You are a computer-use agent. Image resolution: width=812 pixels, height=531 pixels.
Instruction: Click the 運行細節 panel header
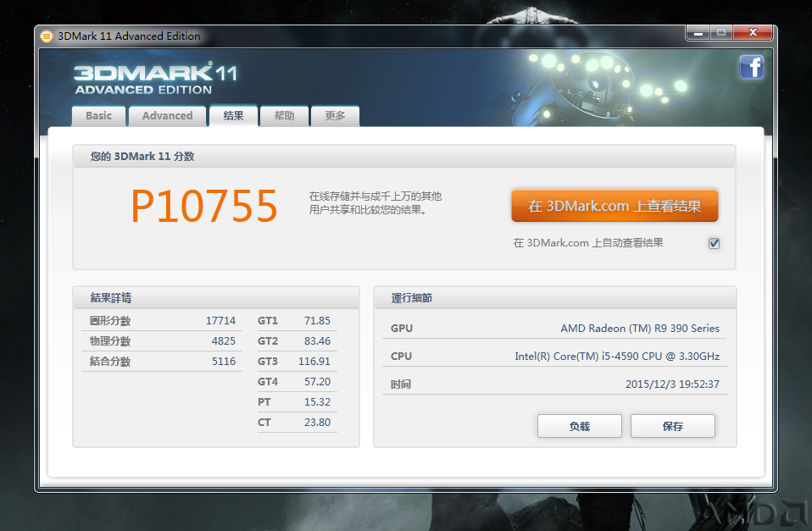412,297
